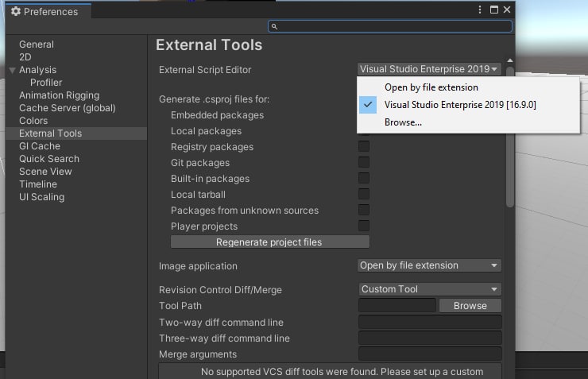Open Animation Rigging preferences
Screen dimensions: 588x379
(x=60, y=95)
